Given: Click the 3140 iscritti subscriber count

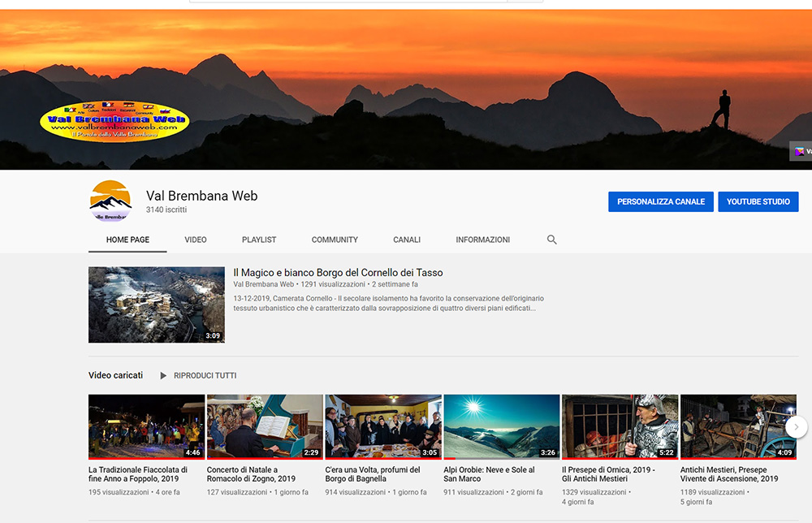Looking at the screenshot, I should [x=166, y=210].
